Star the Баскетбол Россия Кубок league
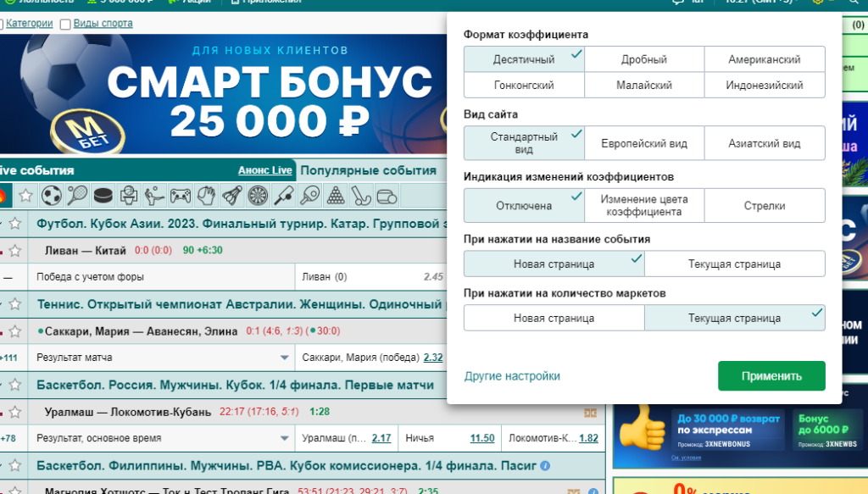868x494 pixels. pyautogui.click(x=15, y=385)
